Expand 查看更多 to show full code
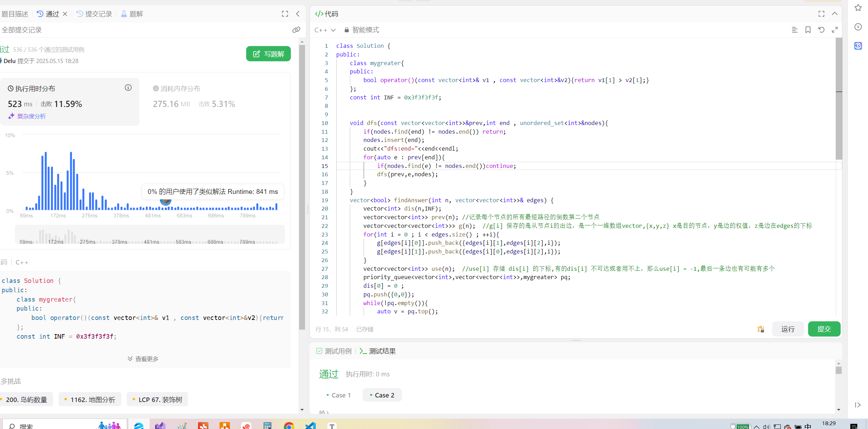Image resolution: width=868 pixels, height=429 pixels. (143, 359)
